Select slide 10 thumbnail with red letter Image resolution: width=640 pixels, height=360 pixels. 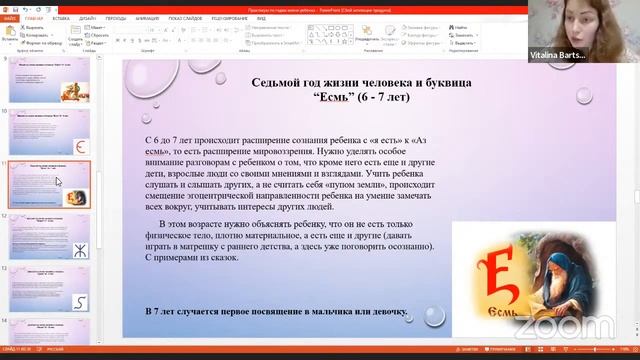49,132
